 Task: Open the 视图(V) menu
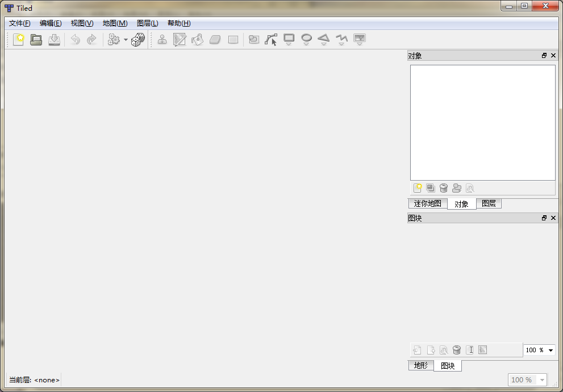coord(82,23)
